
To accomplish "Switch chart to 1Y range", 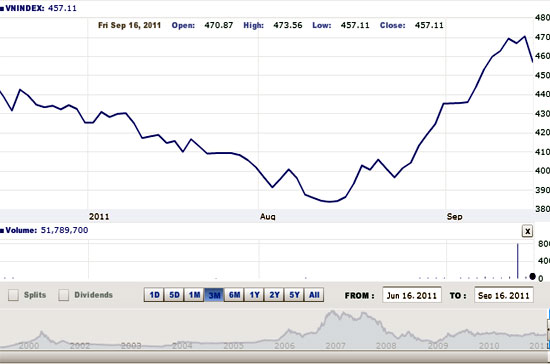I will coord(254,295).
